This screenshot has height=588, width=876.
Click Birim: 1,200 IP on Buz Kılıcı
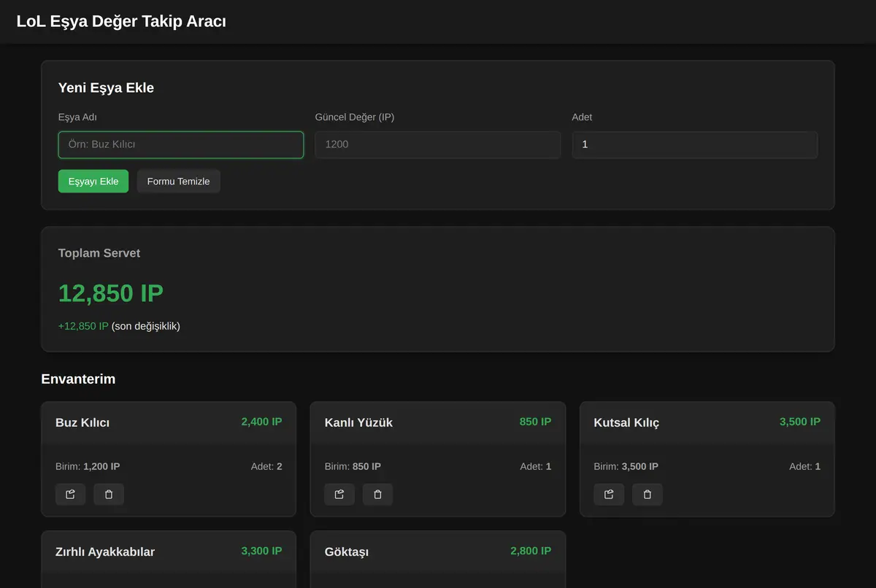88,466
